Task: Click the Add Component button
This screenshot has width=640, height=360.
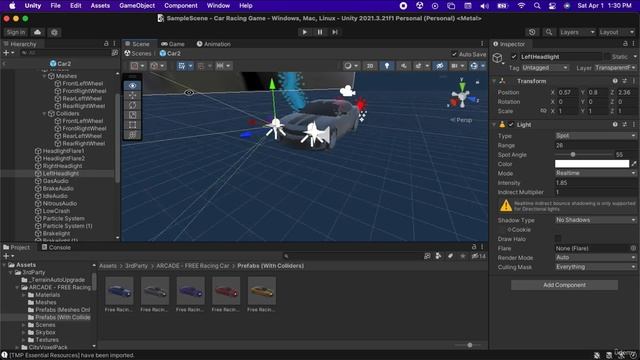Action: tap(564, 285)
